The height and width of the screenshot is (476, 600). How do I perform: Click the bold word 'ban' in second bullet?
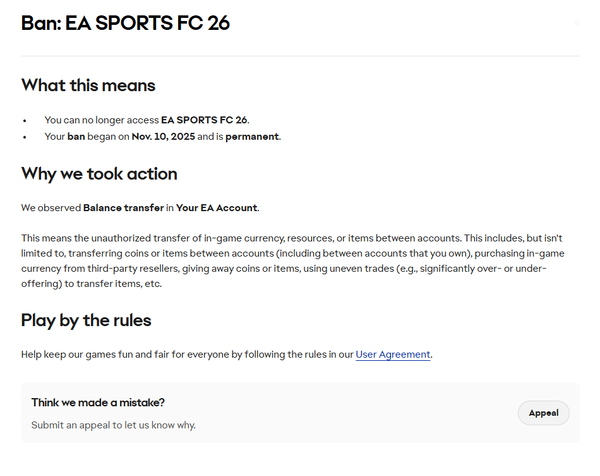click(x=76, y=136)
